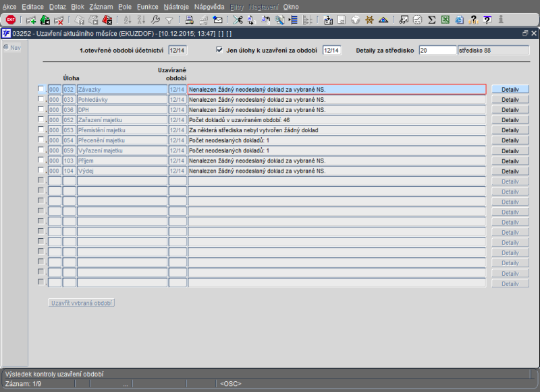Click the gray info figure icon

(x=501, y=20)
